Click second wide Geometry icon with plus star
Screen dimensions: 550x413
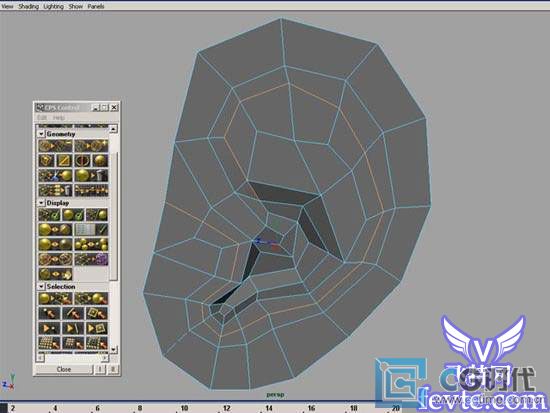click(91, 146)
